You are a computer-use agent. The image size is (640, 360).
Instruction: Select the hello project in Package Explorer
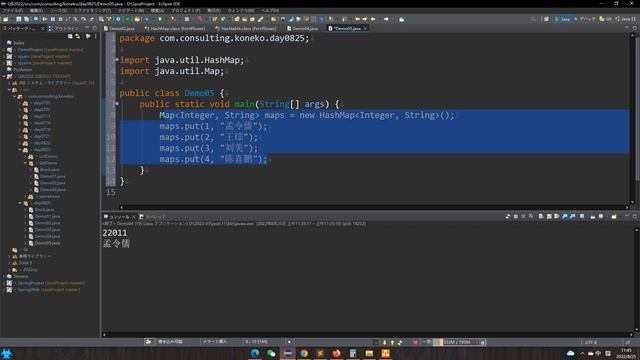16,43
